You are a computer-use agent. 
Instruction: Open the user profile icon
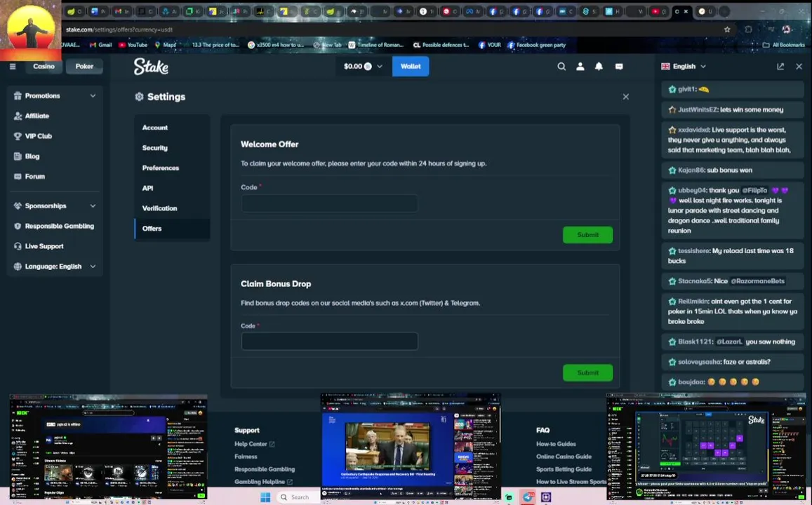click(x=580, y=66)
